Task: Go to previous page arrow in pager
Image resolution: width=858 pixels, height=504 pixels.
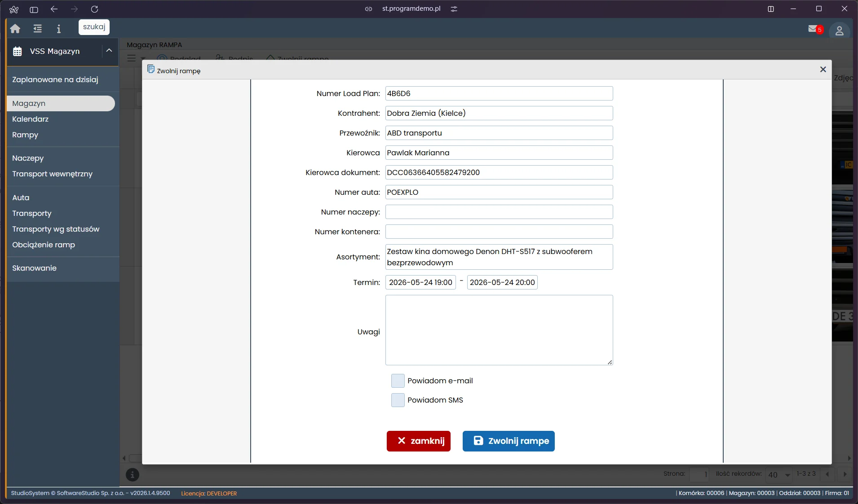Action: click(827, 474)
